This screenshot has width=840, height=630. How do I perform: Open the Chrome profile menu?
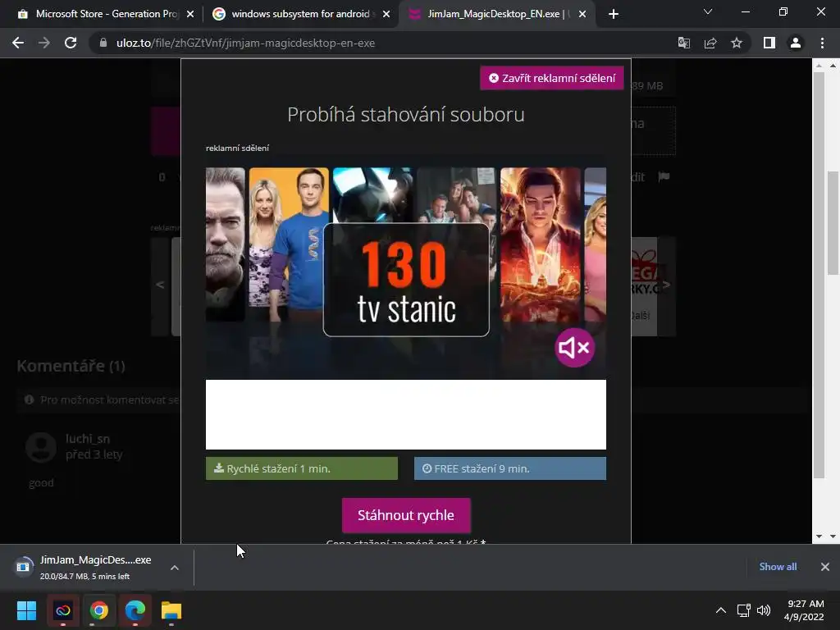[796, 43]
